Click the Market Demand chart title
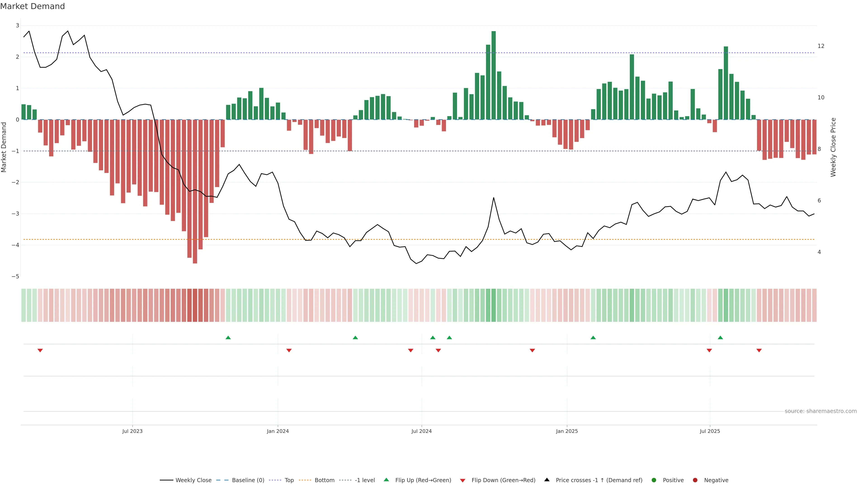Image resolution: width=868 pixels, height=488 pixels. point(32,6)
